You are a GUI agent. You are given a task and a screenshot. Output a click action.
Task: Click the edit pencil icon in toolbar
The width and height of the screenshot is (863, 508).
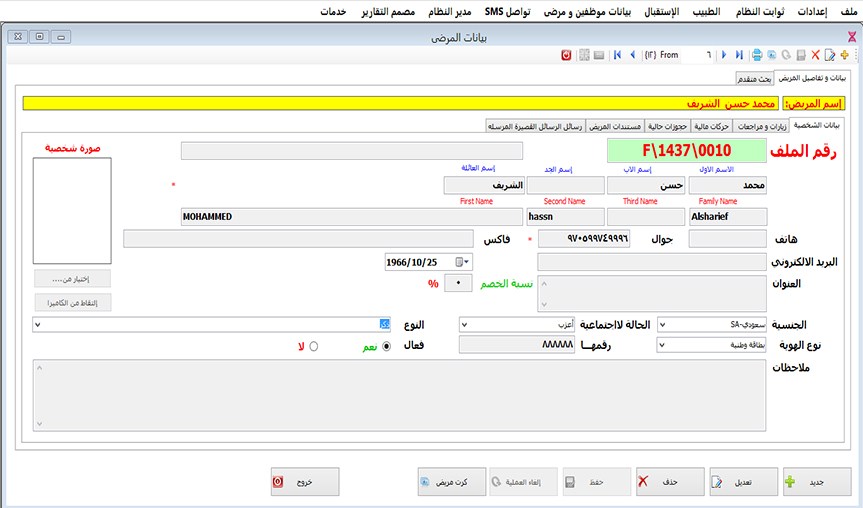tap(830, 55)
